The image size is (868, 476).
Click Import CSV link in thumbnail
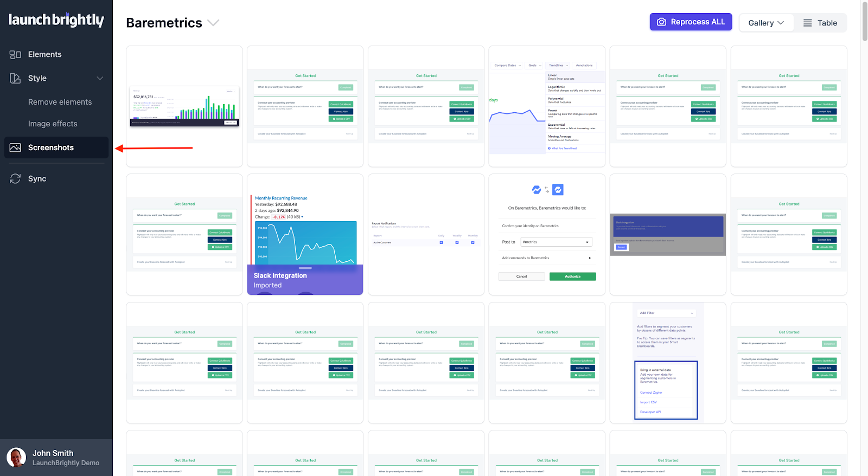point(648,402)
